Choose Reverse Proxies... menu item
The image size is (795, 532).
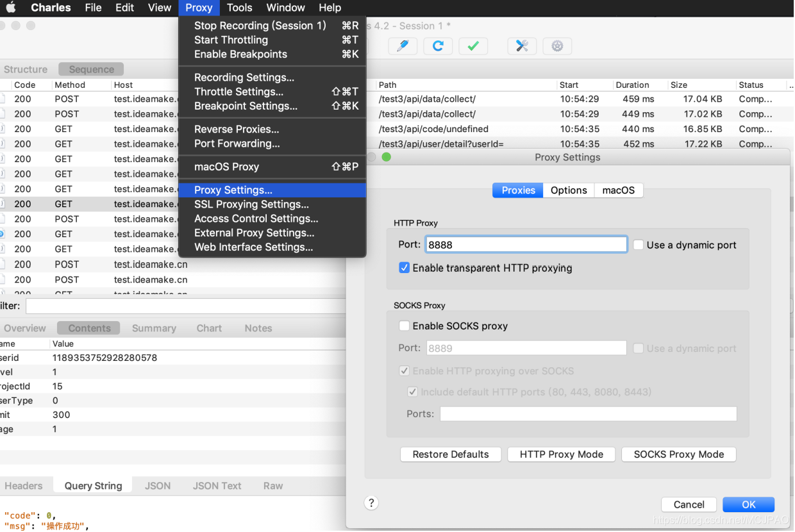[x=272, y=129]
